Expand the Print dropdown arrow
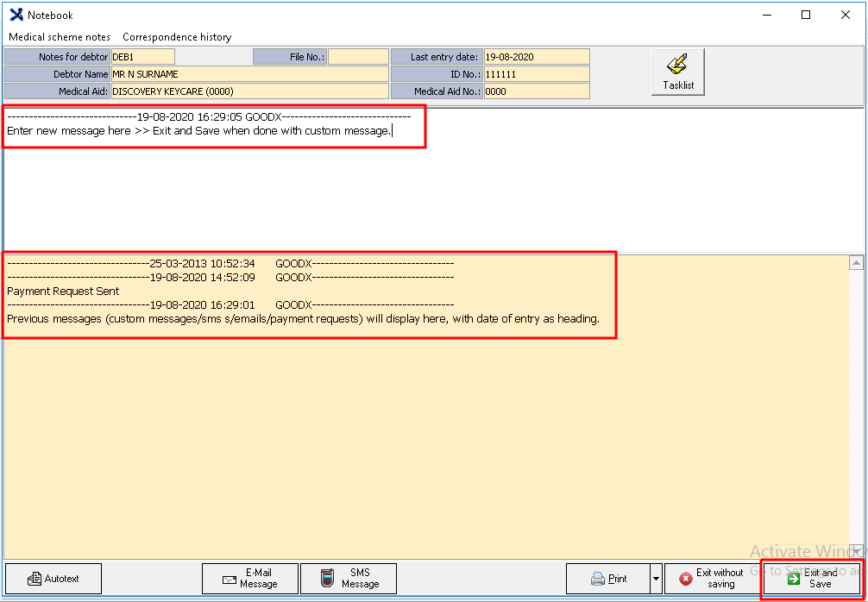Screen dimensions: 868x602 pos(656,578)
